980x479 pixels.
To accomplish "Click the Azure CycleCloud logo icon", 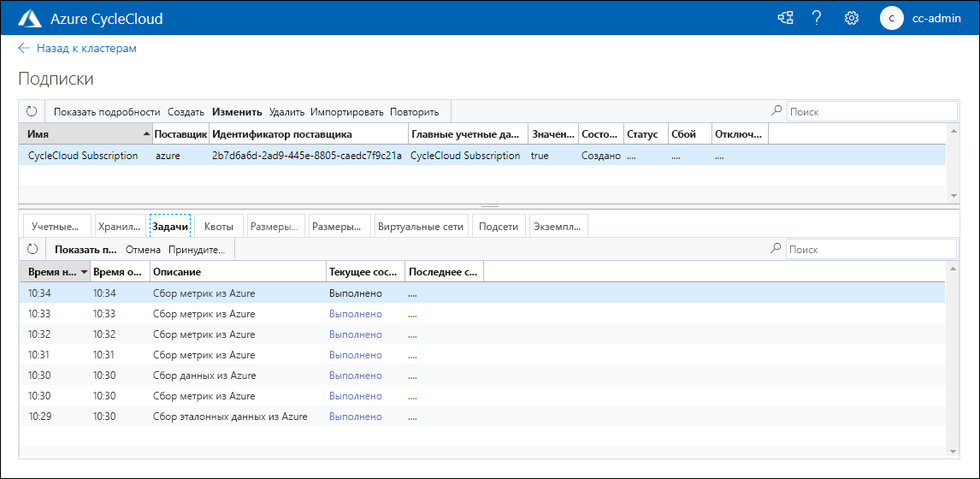I will coord(31,18).
